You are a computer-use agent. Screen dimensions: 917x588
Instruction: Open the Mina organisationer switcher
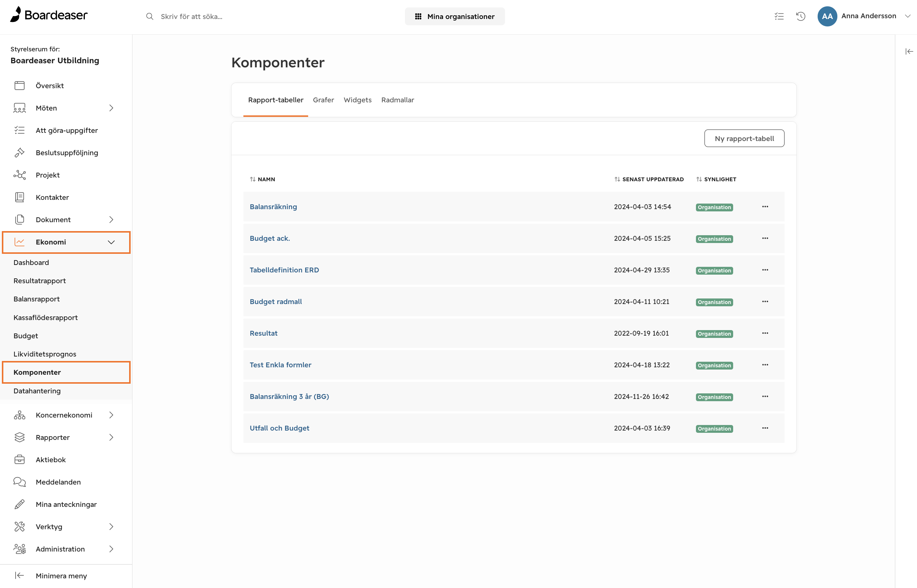coord(454,16)
